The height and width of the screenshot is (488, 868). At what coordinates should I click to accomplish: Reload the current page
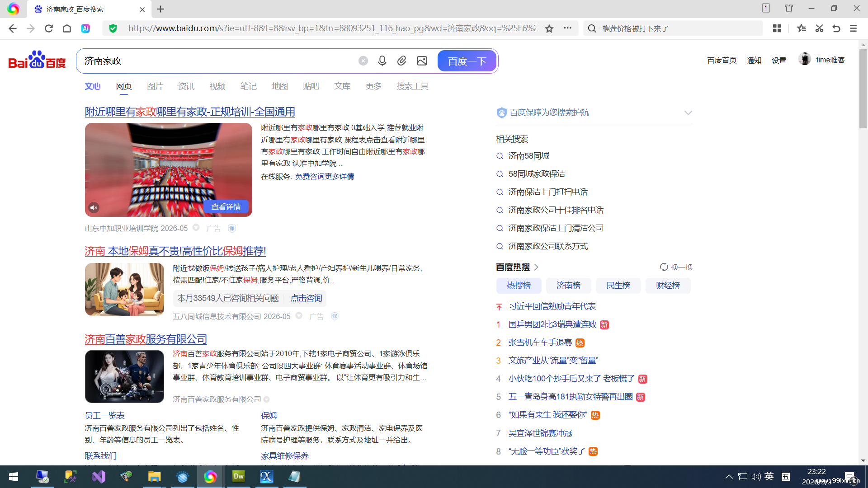49,28
